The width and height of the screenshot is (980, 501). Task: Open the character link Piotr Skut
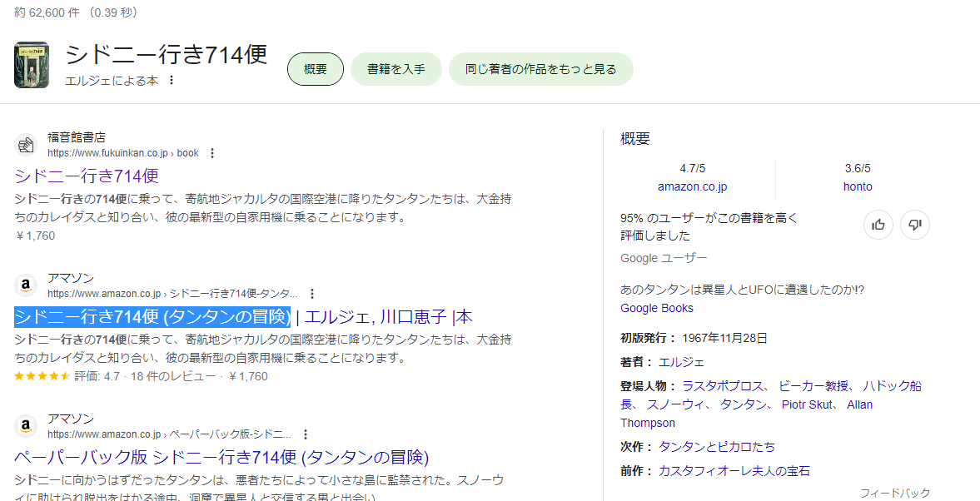tap(807, 404)
